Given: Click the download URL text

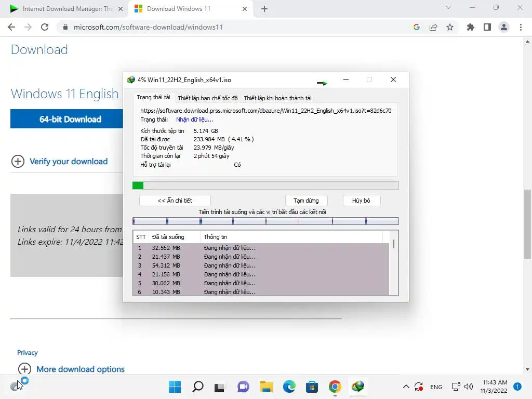Looking at the screenshot, I should [x=265, y=111].
